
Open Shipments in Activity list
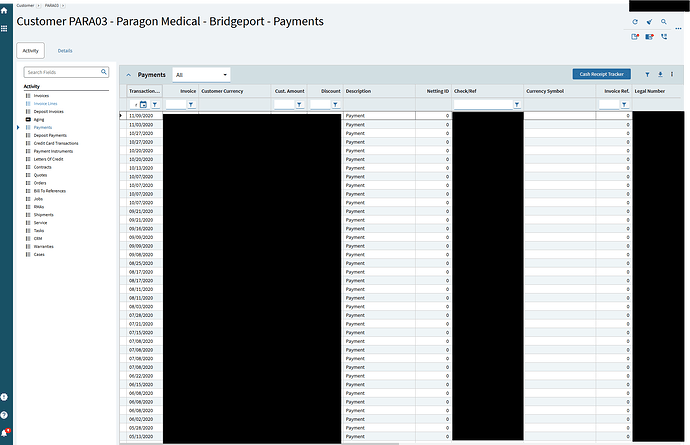44,215
